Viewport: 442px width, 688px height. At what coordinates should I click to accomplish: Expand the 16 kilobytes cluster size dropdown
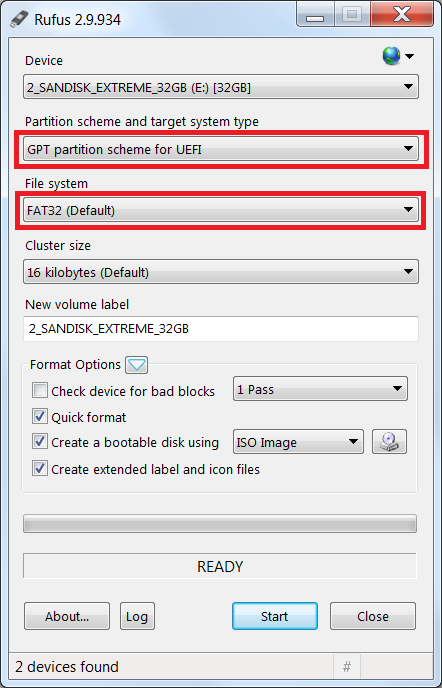tap(221, 272)
